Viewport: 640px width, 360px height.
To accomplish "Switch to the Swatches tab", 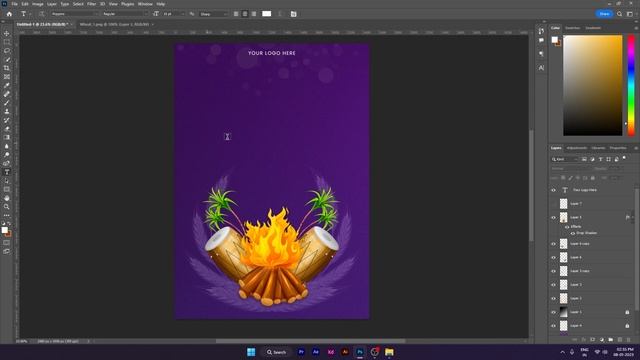I will point(572,28).
